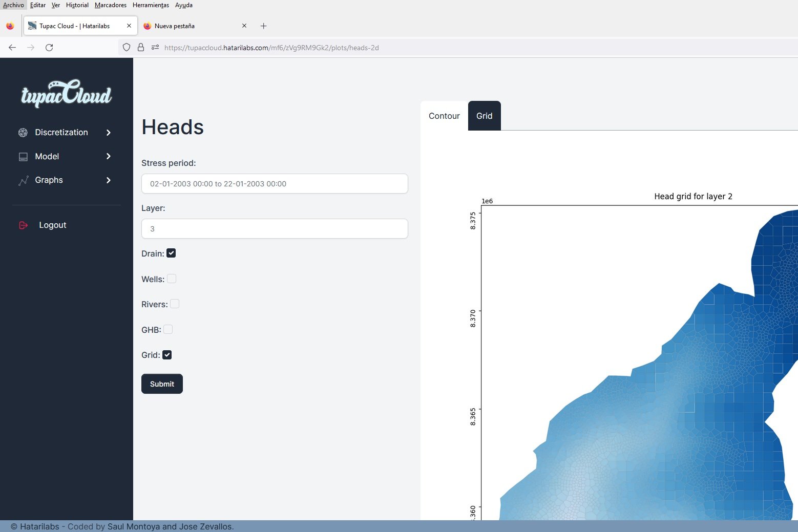Enable the Rivers checkbox
Image resolution: width=798 pixels, height=532 pixels.
175,304
